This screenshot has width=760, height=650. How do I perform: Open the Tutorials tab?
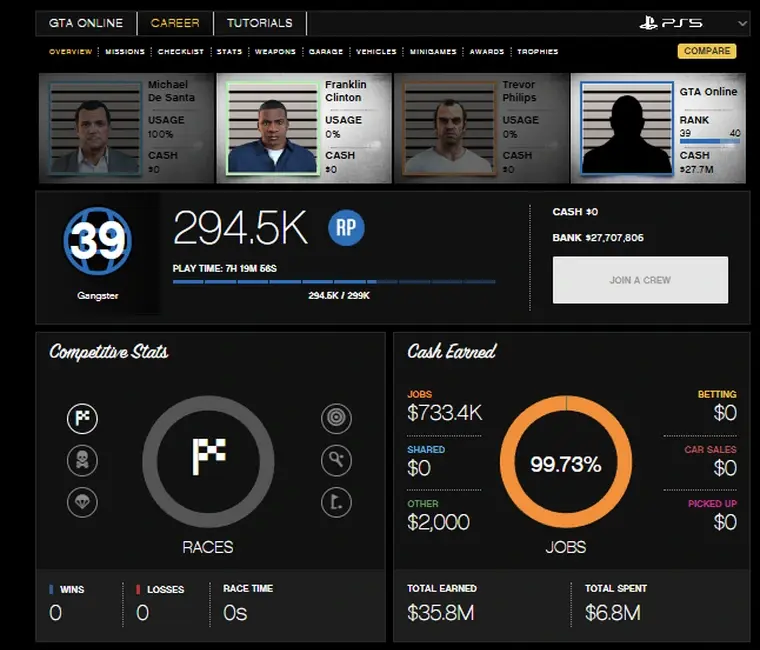tap(260, 23)
